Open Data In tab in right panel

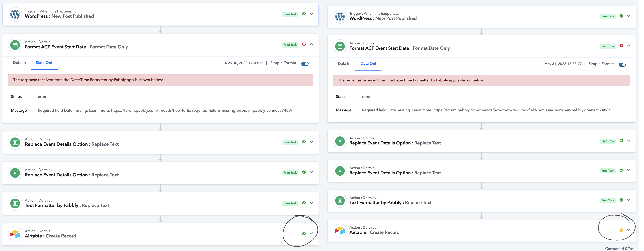tap(344, 64)
